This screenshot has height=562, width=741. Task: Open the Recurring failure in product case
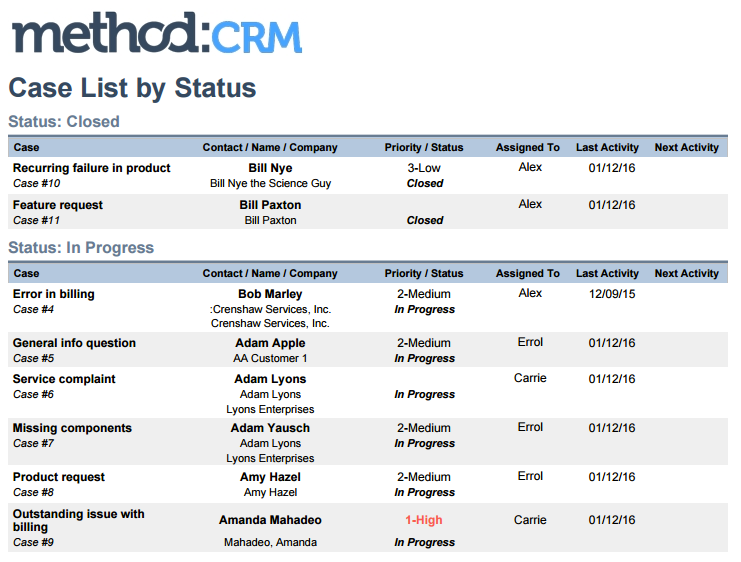tap(91, 168)
